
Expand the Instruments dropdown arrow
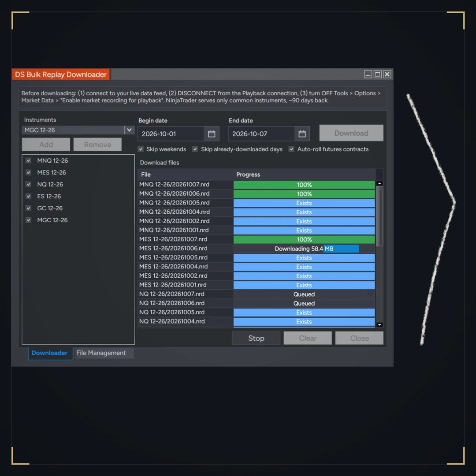[x=129, y=130]
